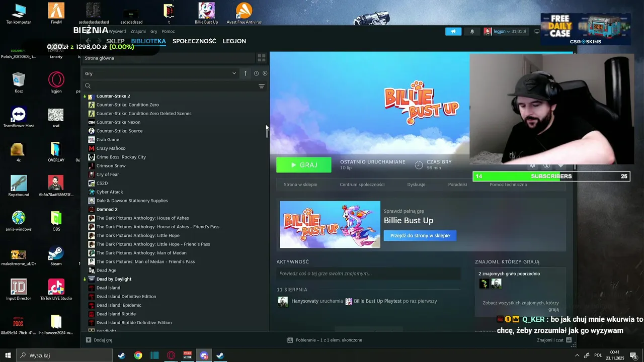Switch to LEGJON profile tab
Screen dimensions: 644x362
click(x=234, y=41)
